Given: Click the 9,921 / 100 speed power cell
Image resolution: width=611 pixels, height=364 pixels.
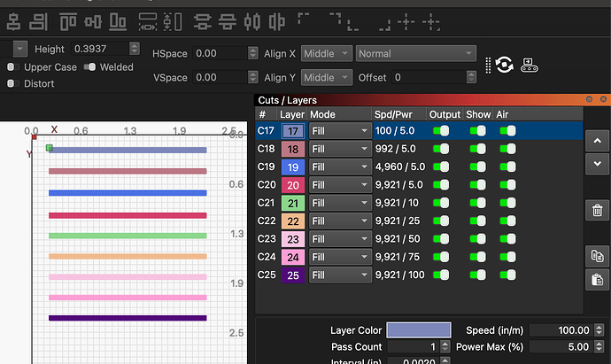Looking at the screenshot, I should click(399, 275).
